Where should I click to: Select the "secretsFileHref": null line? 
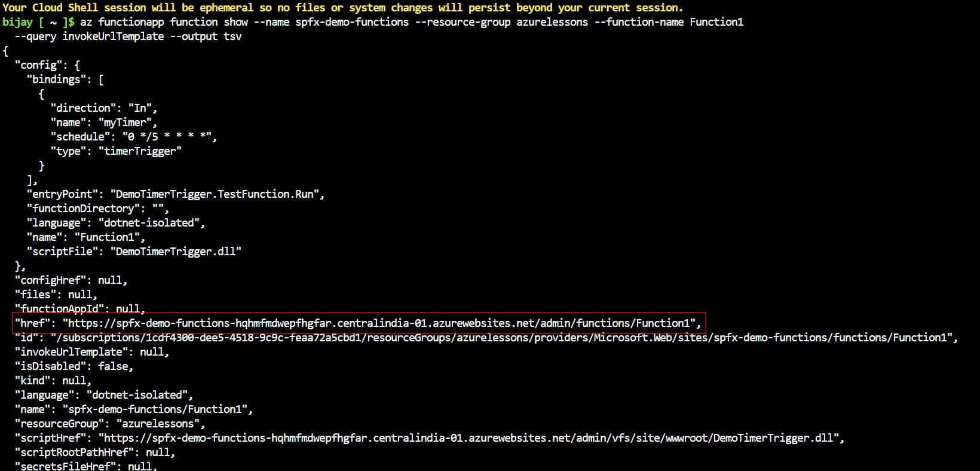[x=86, y=466]
